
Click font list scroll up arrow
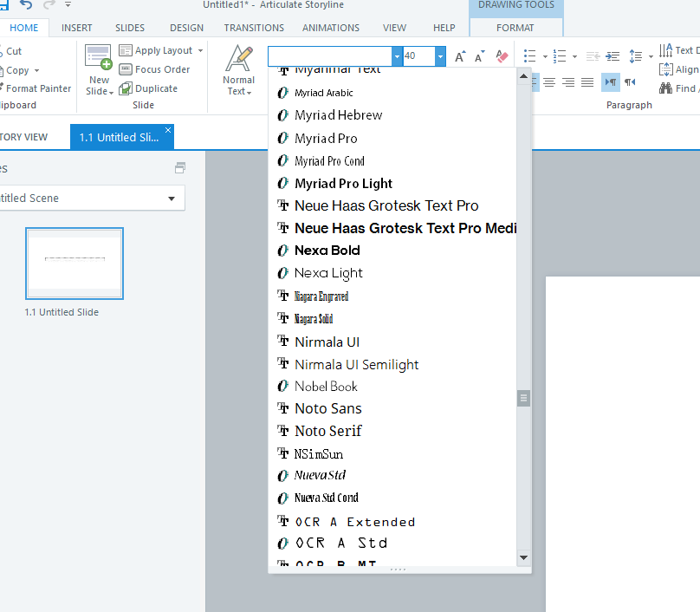523,76
